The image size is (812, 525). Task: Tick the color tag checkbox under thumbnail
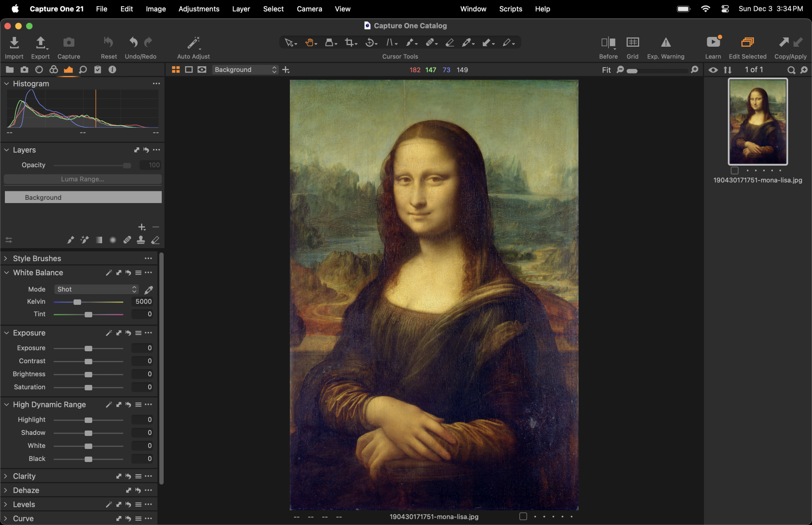(x=734, y=171)
